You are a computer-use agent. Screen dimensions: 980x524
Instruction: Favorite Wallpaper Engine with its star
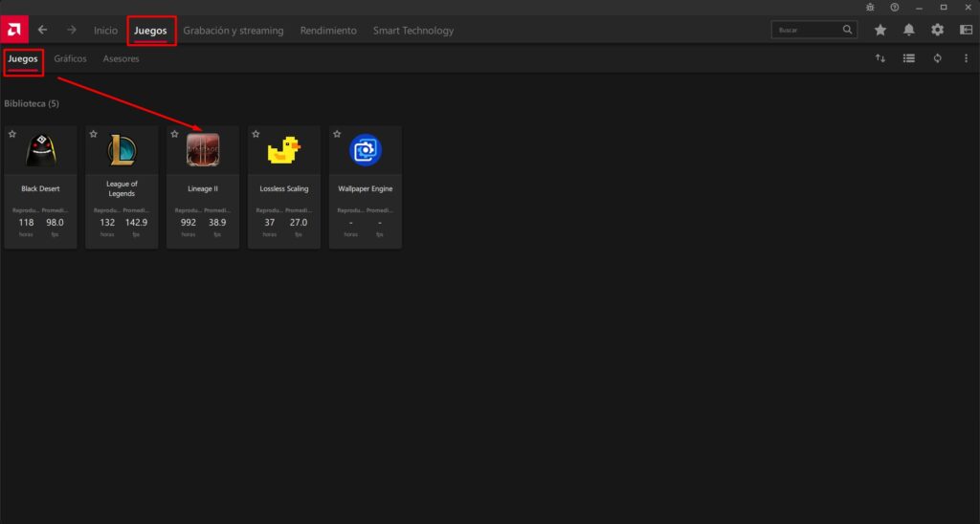[x=338, y=134]
